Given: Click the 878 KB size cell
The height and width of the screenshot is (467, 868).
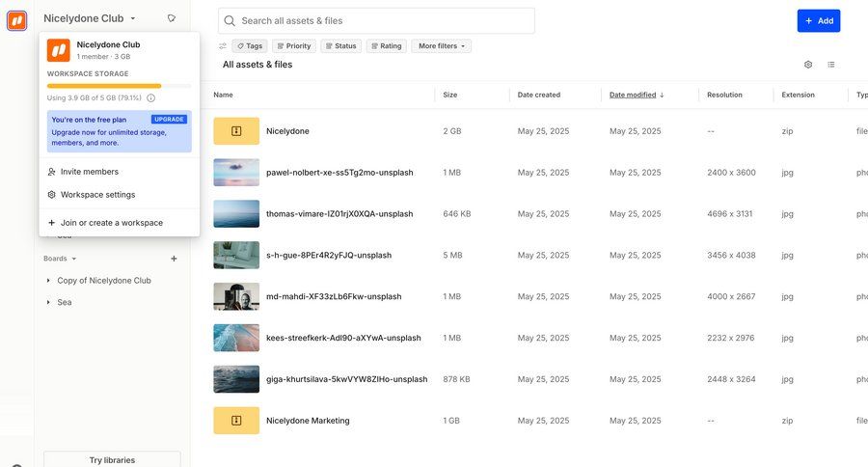Looking at the screenshot, I should click(457, 379).
